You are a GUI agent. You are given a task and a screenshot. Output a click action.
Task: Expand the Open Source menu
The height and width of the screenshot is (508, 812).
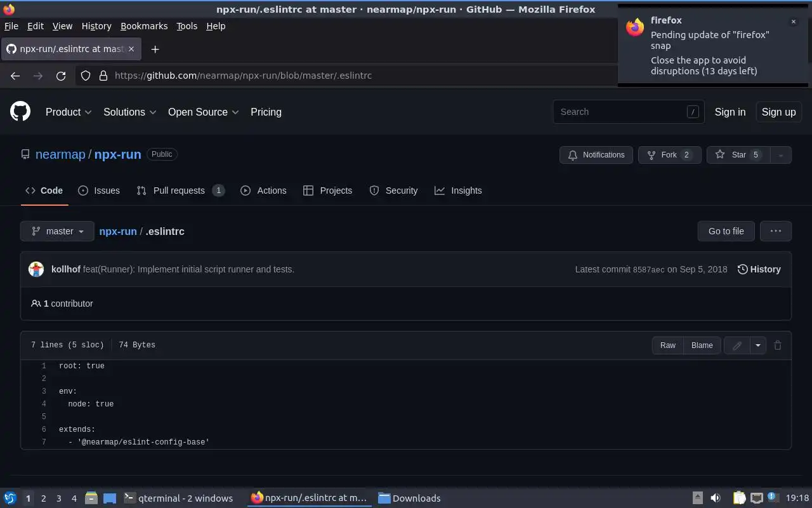(x=203, y=112)
